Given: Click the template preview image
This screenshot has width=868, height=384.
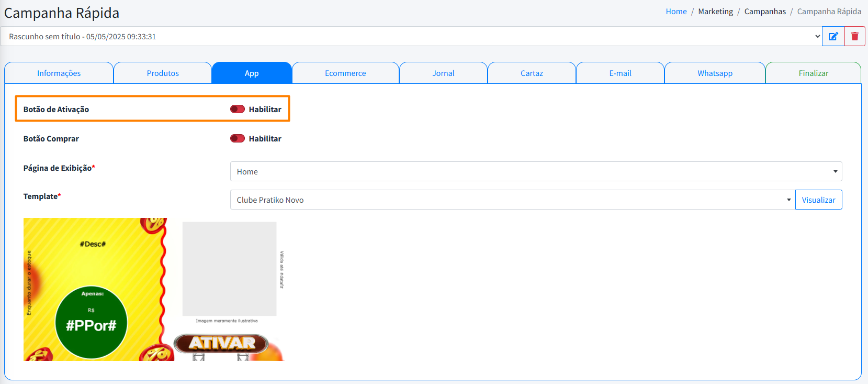Looking at the screenshot, I should point(154,289).
